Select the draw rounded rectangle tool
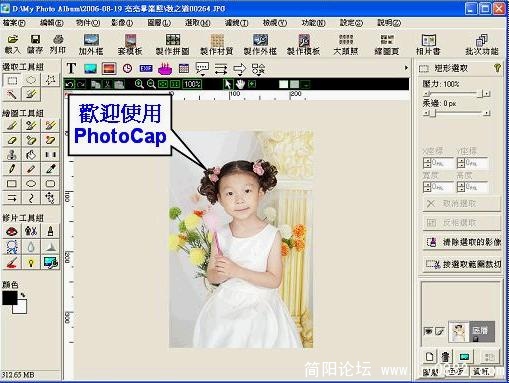 (x=50, y=184)
